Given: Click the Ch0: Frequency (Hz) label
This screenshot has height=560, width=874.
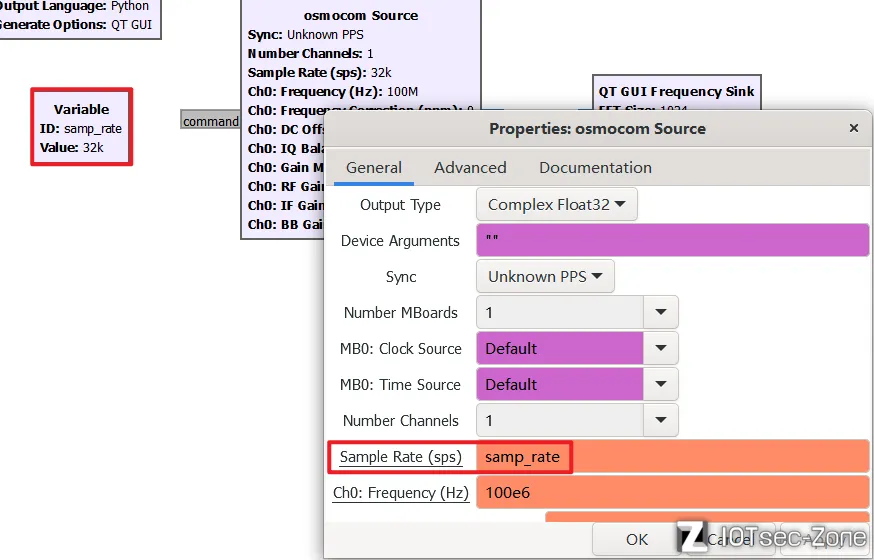Looking at the screenshot, I should point(401,493).
